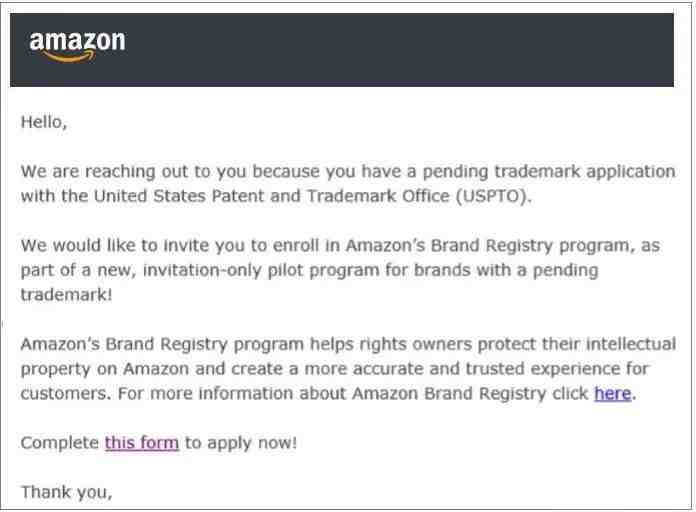The image size is (696, 512).
Task: Click the word 'Complete' before the form link
Action: (60, 443)
